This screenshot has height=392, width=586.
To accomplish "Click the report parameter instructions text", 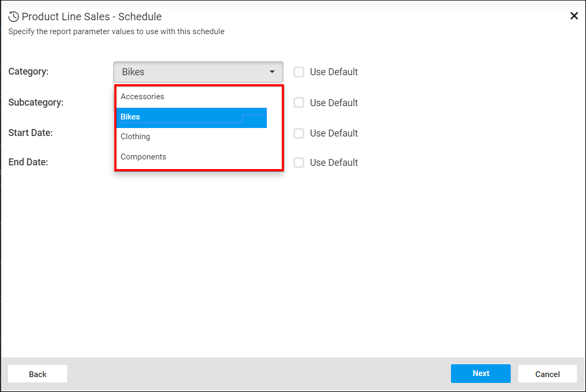I will (x=116, y=31).
